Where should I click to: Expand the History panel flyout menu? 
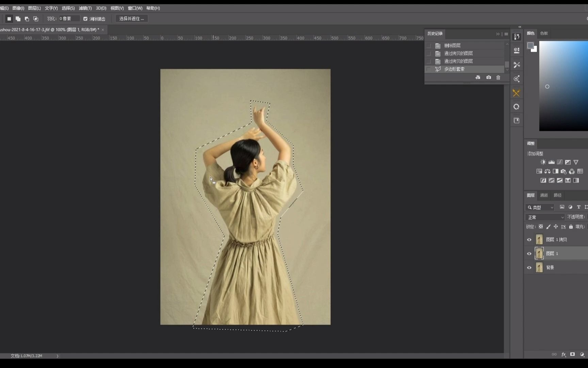[506, 34]
